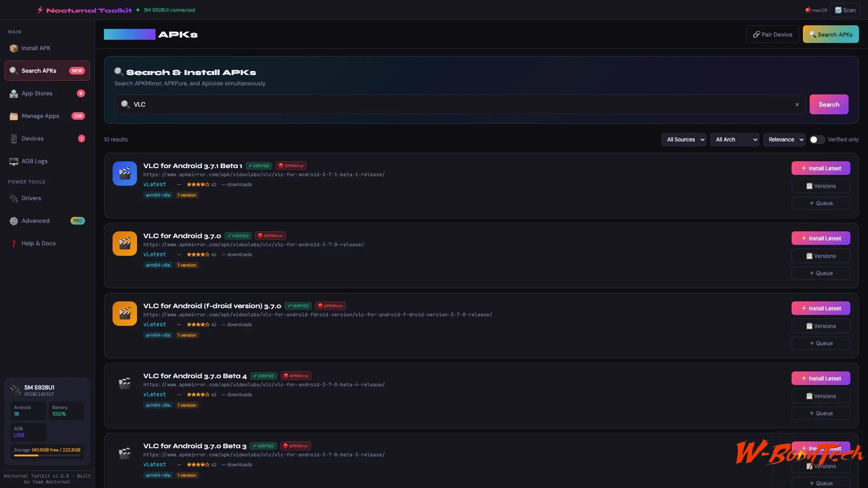Expand the All Arch dropdown
This screenshot has width=868, height=488.
click(x=735, y=140)
